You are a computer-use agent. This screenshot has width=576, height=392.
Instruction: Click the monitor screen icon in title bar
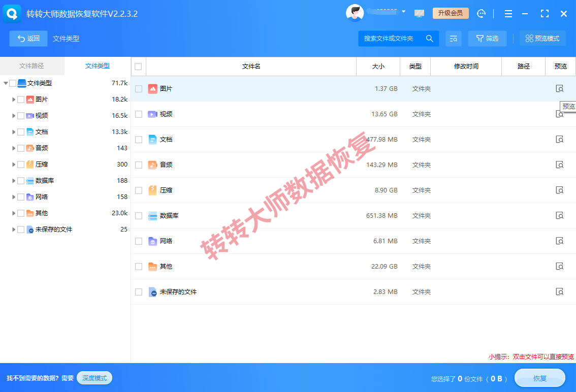(419, 14)
